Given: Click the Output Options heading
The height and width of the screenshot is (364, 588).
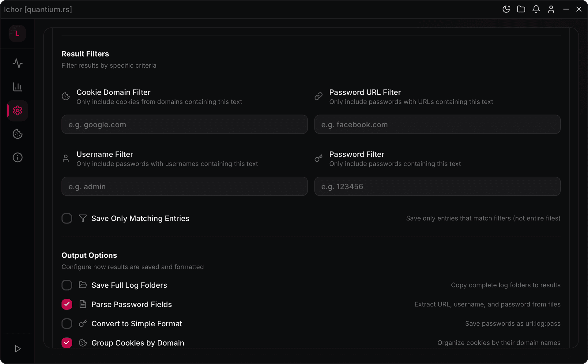Looking at the screenshot, I should 89,255.
